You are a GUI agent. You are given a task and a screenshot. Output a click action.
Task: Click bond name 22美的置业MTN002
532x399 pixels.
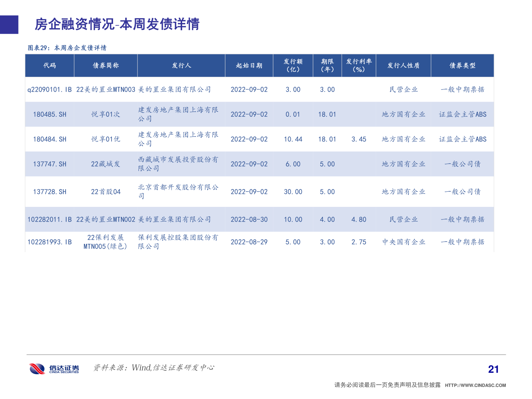tap(106, 219)
